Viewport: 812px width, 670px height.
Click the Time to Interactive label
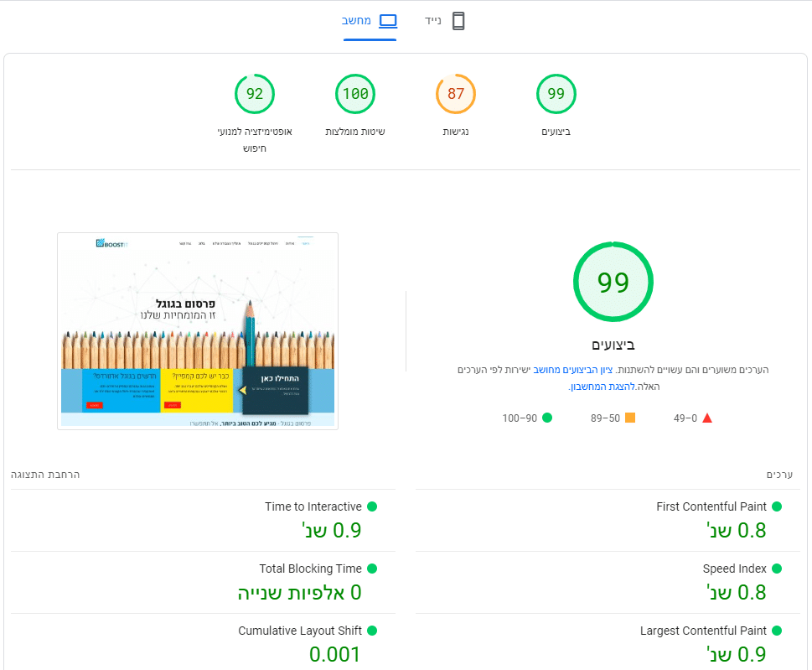pos(313,506)
